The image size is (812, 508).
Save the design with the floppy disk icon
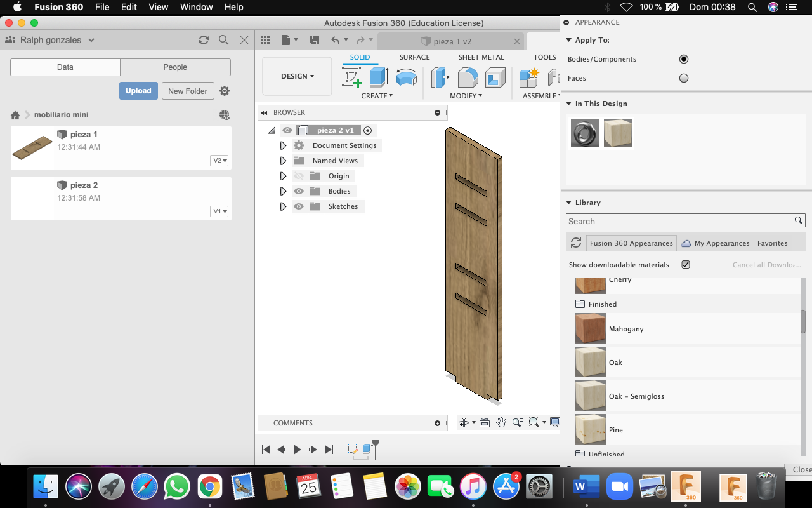point(315,40)
